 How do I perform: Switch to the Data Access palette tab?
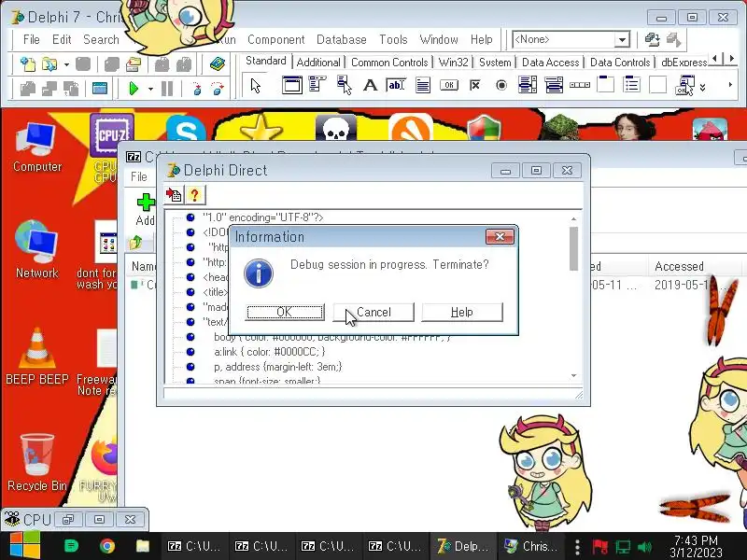pos(550,63)
